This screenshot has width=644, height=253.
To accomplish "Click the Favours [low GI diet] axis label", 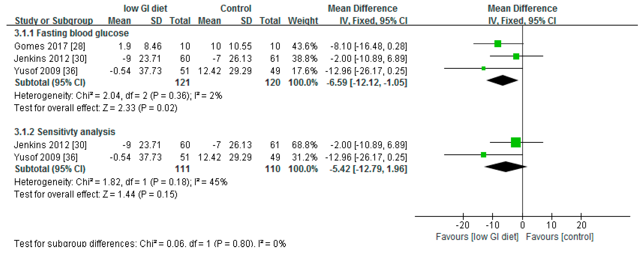I will [x=477, y=237].
